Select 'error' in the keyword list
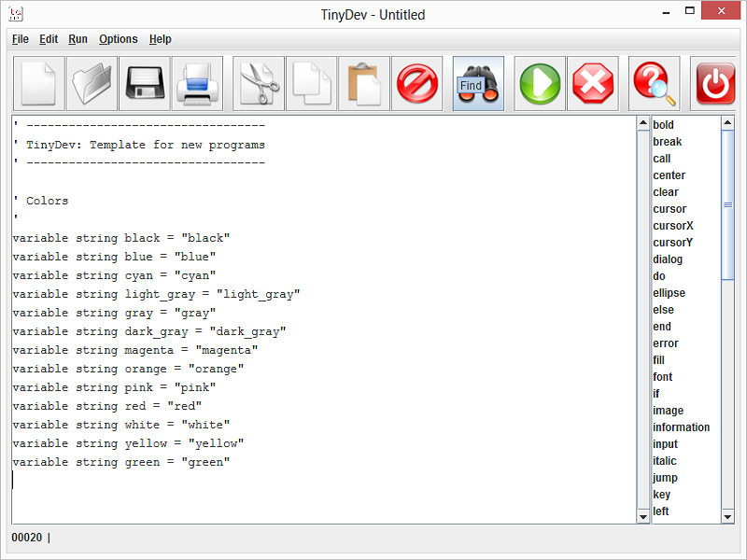The height and width of the screenshot is (560, 747). pos(666,343)
